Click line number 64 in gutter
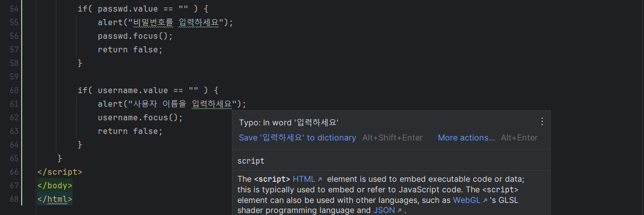This screenshot has width=644, height=215. point(14,145)
